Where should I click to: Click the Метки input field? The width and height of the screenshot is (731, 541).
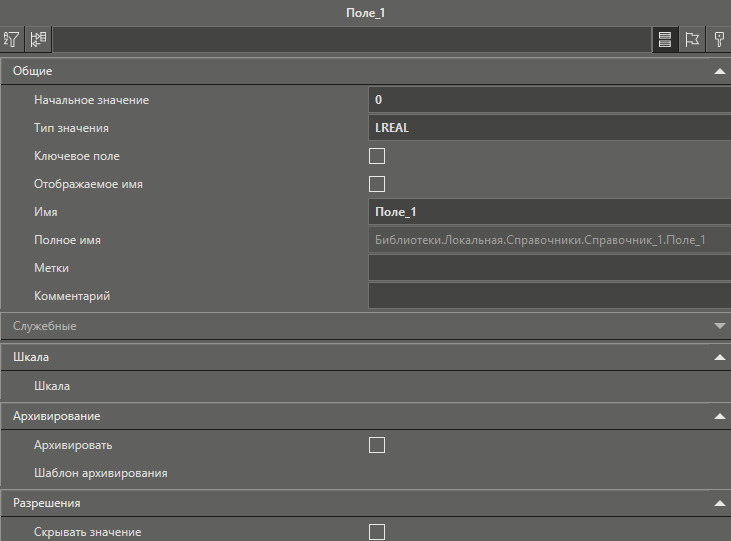549,268
